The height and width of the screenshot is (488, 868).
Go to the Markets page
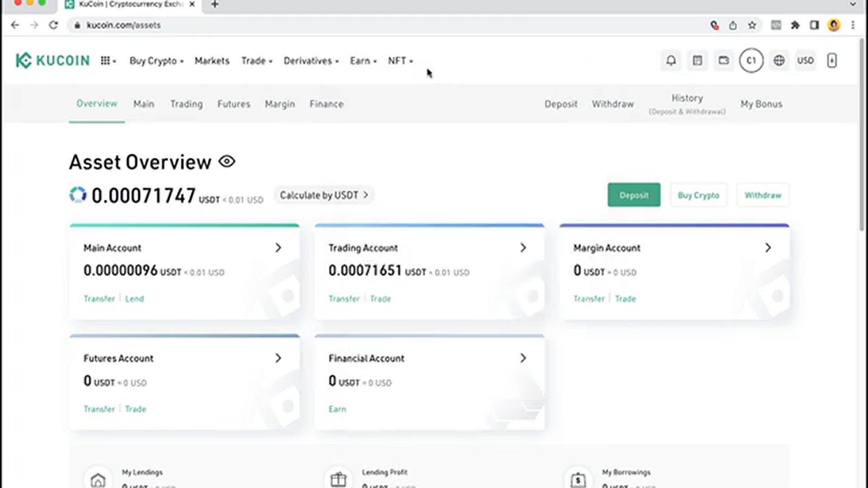coord(212,61)
